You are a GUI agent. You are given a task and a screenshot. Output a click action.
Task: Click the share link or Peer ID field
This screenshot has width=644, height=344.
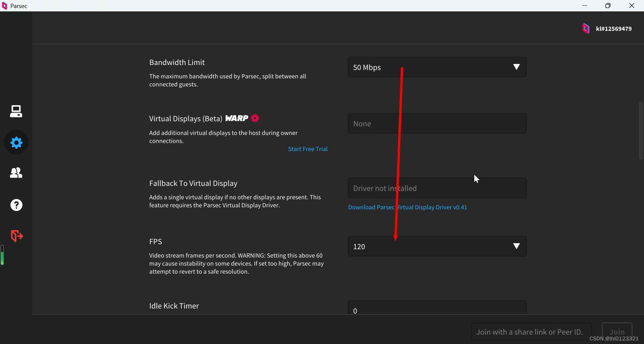pos(531,332)
